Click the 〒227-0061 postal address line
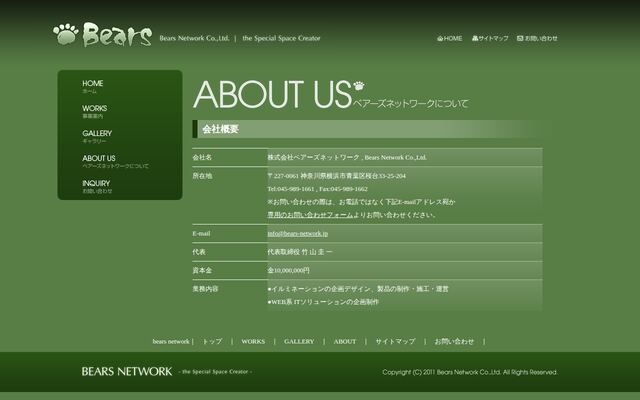The height and width of the screenshot is (400, 640). tap(337, 176)
